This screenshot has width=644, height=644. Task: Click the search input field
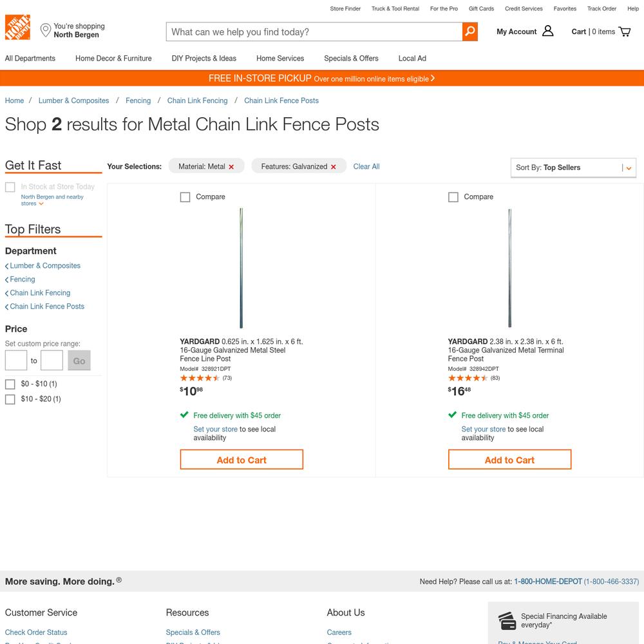pos(314,32)
